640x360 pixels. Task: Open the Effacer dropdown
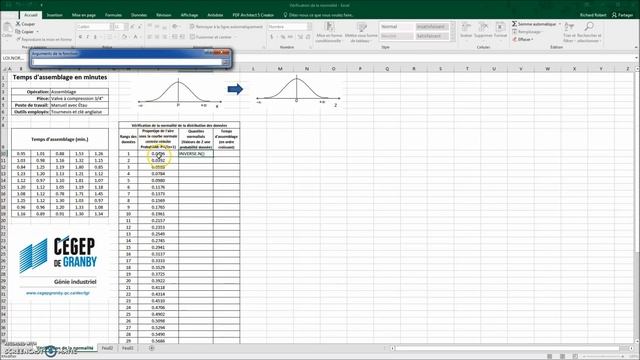pyautogui.click(x=523, y=40)
